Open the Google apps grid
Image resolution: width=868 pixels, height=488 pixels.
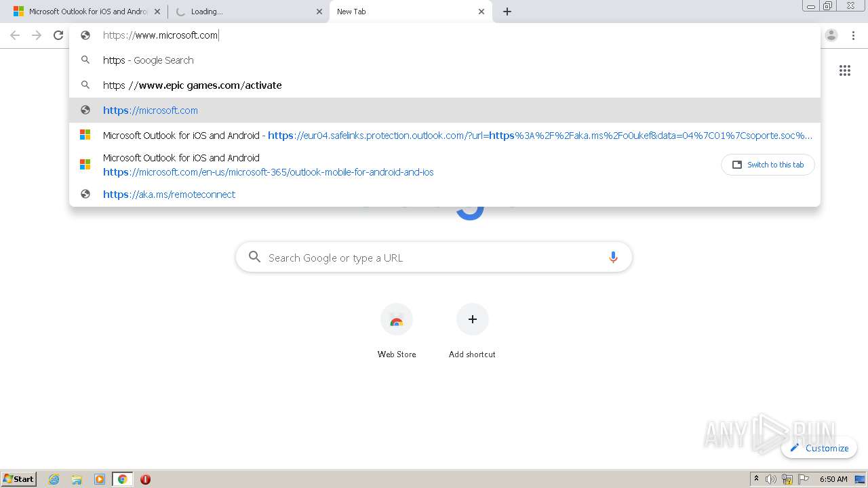(x=845, y=70)
